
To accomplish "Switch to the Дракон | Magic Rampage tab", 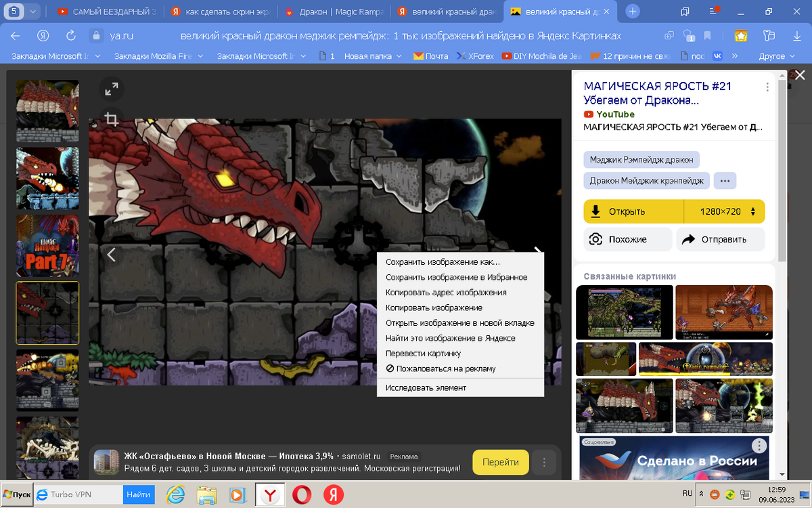I will pyautogui.click(x=334, y=12).
